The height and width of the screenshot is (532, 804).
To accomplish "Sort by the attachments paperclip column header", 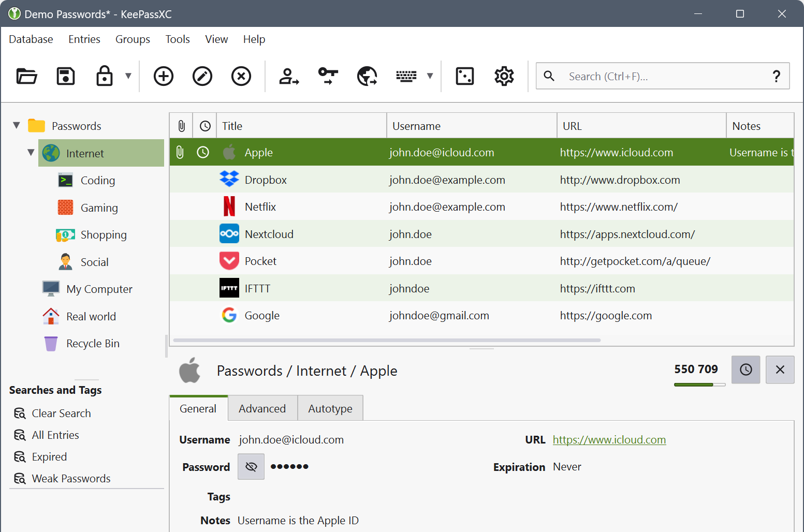I will pos(181,126).
